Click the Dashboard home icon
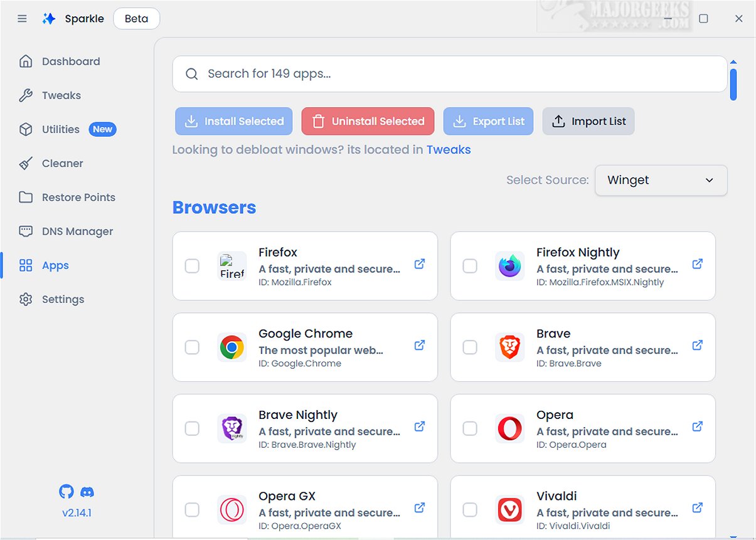Image resolution: width=756 pixels, height=540 pixels. click(26, 61)
